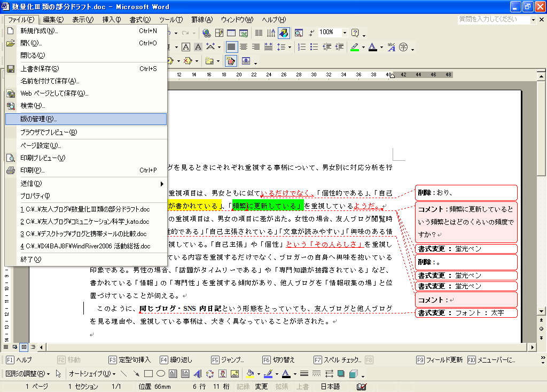
Task: Apply the green highlighter color
Action: pos(354,47)
